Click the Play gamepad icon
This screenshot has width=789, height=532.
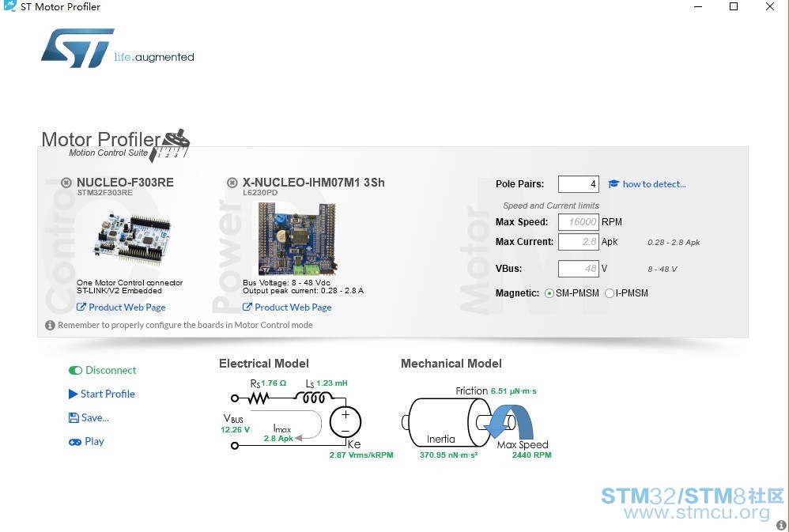75,442
